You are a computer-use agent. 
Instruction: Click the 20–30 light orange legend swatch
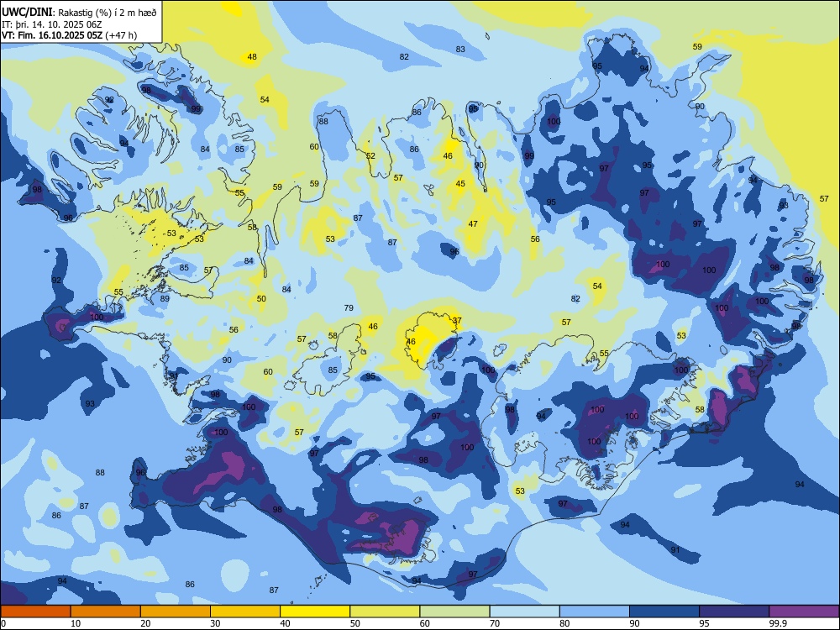[x=176, y=612]
